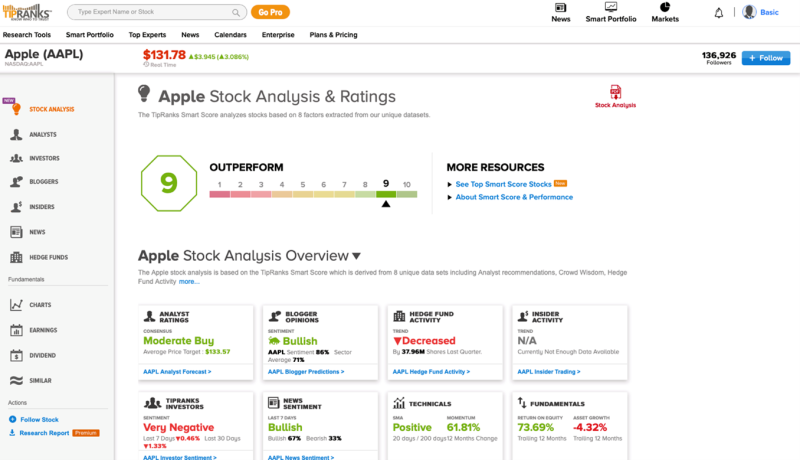800x460 pixels.
Task: Open Hedge Funds section in sidebar
Action: [48, 258]
